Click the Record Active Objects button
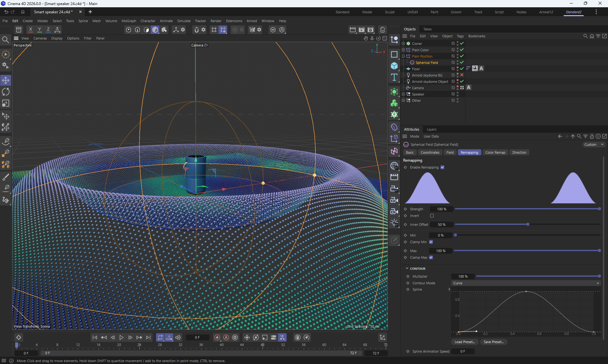Screen dimensions: 608x364 tap(217, 337)
